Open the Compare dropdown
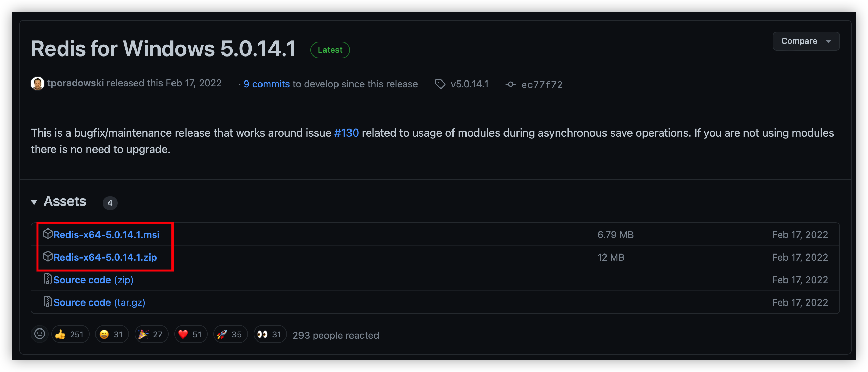 click(806, 41)
